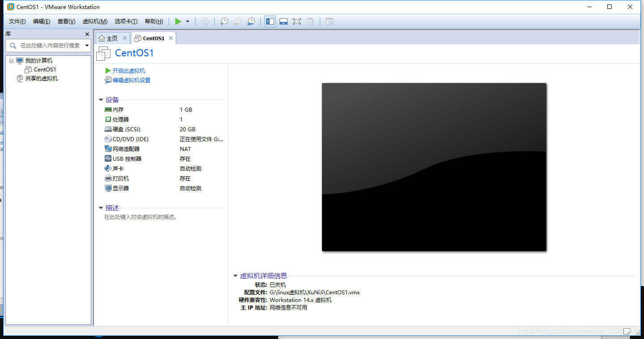The width and height of the screenshot is (644, 339).
Task: Click 编辑虚拟机设置 link
Action: pyautogui.click(x=131, y=80)
